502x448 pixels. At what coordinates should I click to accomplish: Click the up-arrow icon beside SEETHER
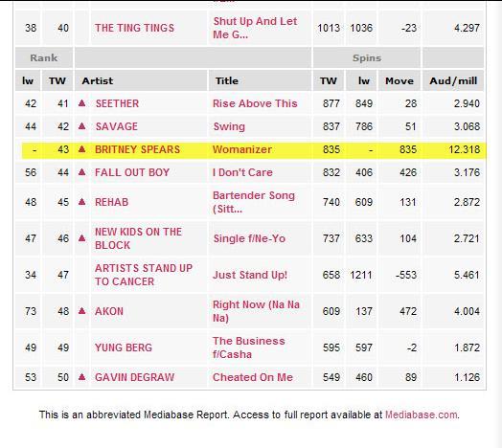(x=82, y=103)
